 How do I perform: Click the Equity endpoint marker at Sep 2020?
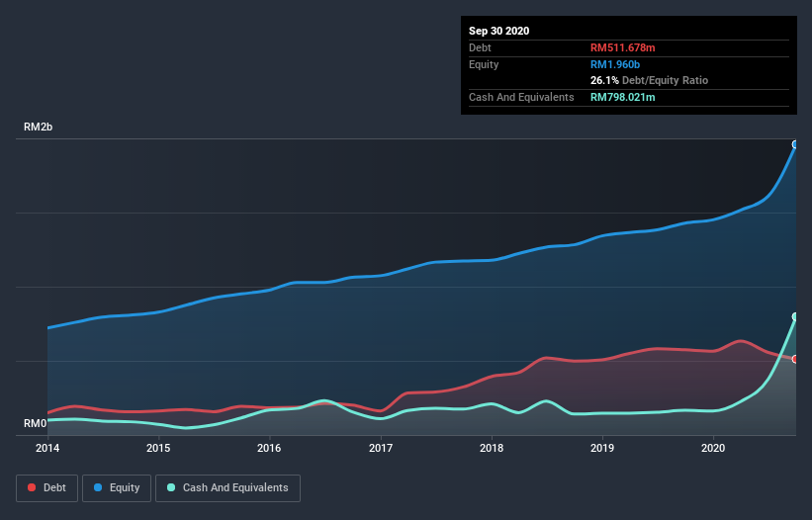point(795,144)
